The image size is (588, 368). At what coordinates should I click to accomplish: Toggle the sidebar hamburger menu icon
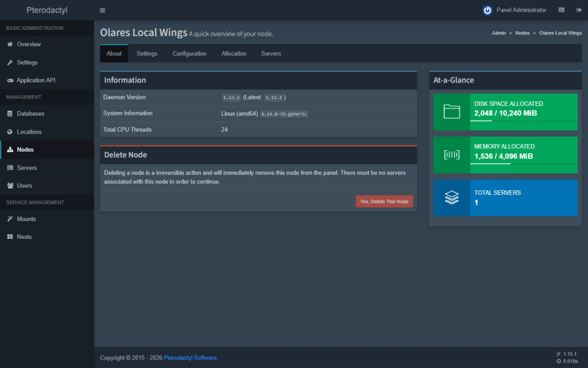tap(102, 10)
